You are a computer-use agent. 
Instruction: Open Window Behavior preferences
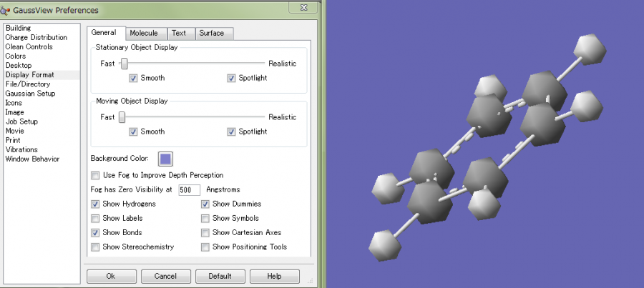(x=32, y=159)
